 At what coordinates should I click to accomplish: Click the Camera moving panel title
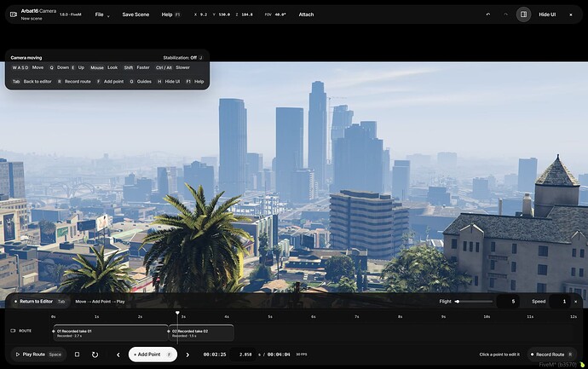coord(26,58)
